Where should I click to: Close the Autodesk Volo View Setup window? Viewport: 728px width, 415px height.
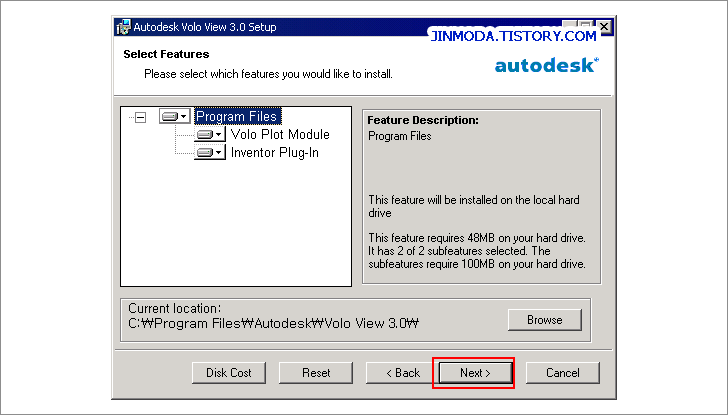click(x=604, y=27)
